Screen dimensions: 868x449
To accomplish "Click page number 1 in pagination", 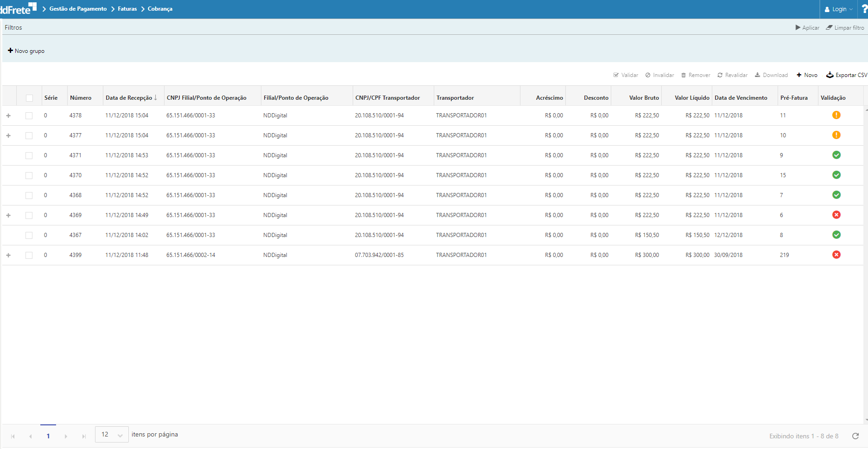I will pos(48,436).
